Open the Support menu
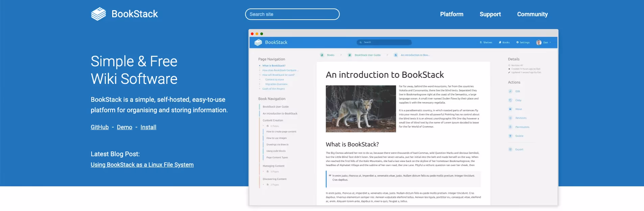The height and width of the screenshot is (211, 644). click(490, 14)
